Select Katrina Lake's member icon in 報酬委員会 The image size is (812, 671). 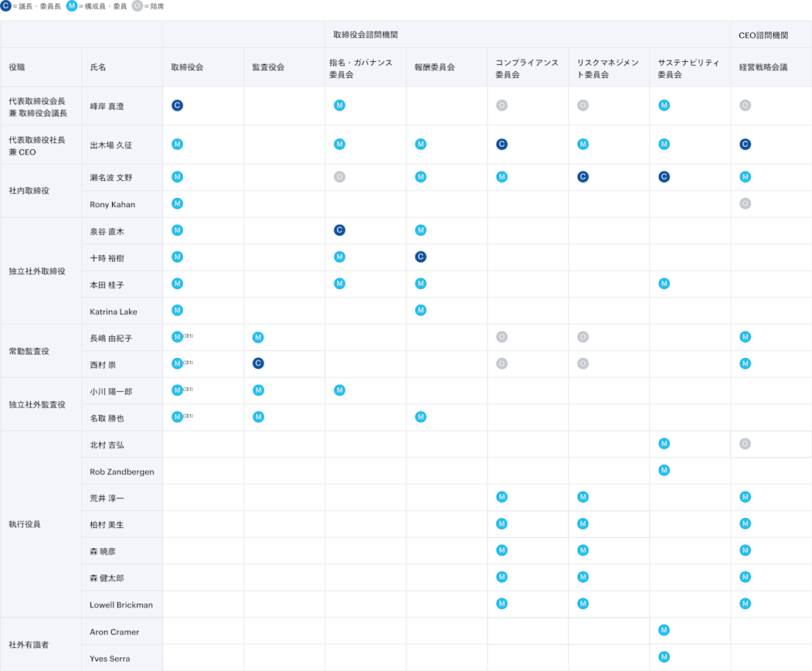[420, 311]
